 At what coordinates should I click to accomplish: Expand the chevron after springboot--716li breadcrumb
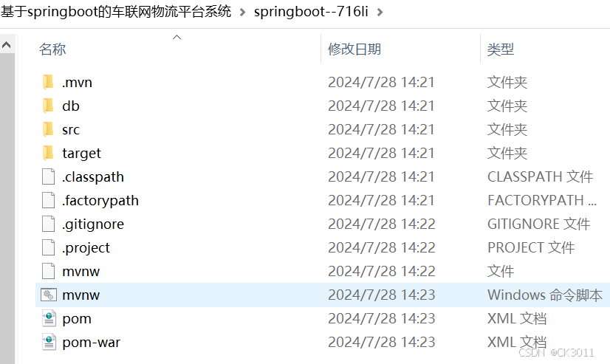(380, 13)
